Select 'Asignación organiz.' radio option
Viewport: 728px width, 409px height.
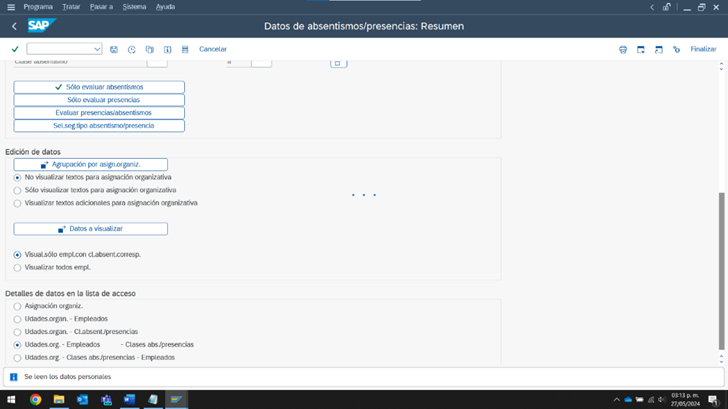tap(17, 306)
